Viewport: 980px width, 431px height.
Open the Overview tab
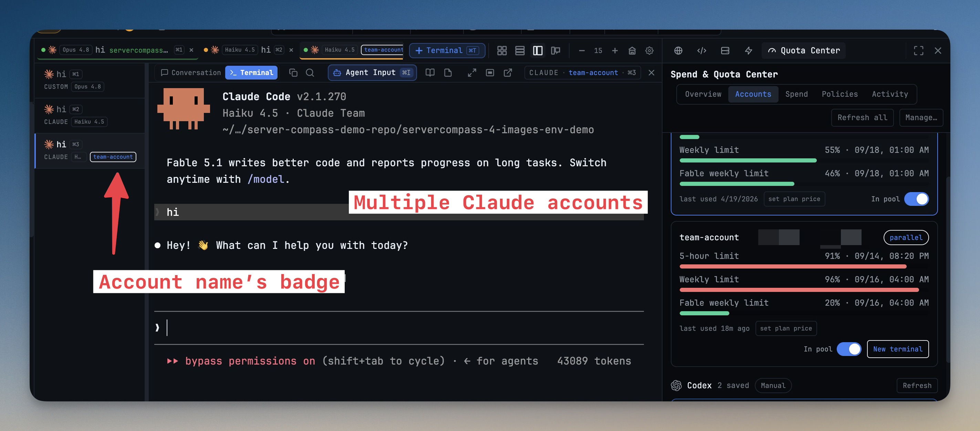coord(703,94)
